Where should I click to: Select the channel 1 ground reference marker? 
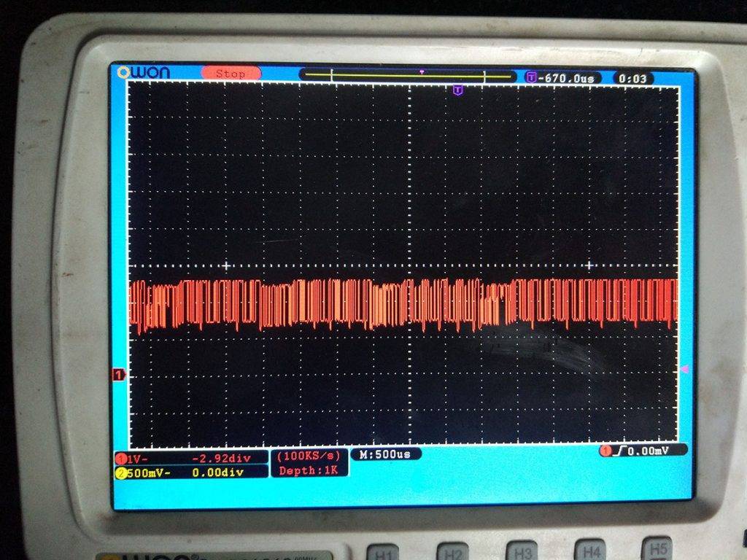118,375
